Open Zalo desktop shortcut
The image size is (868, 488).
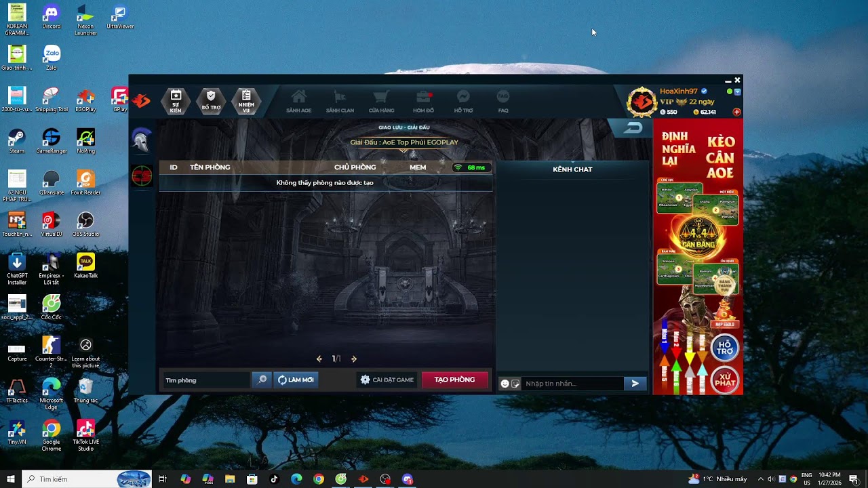click(x=52, y=58)
